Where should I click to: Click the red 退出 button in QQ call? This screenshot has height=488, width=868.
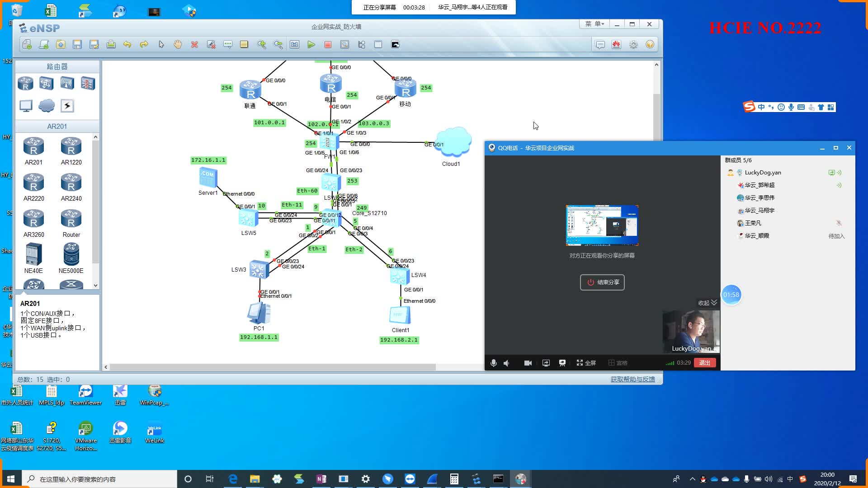click(704, 362)
